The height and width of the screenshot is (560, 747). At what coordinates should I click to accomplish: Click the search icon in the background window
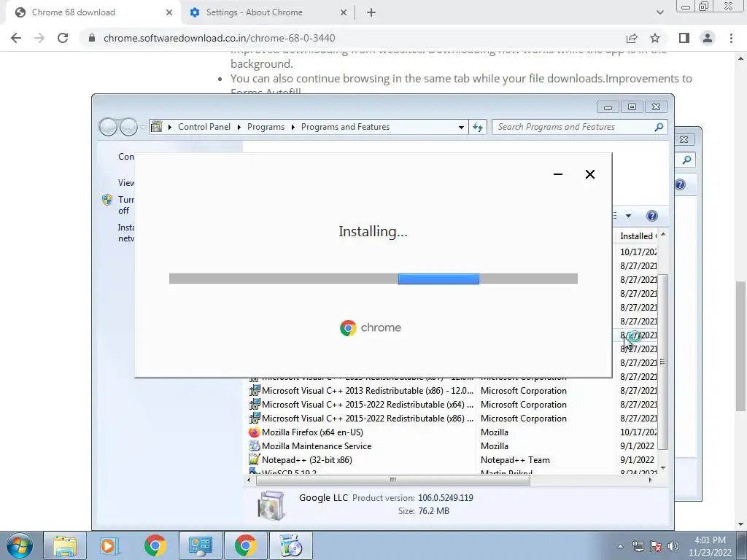tap(686, 160)
